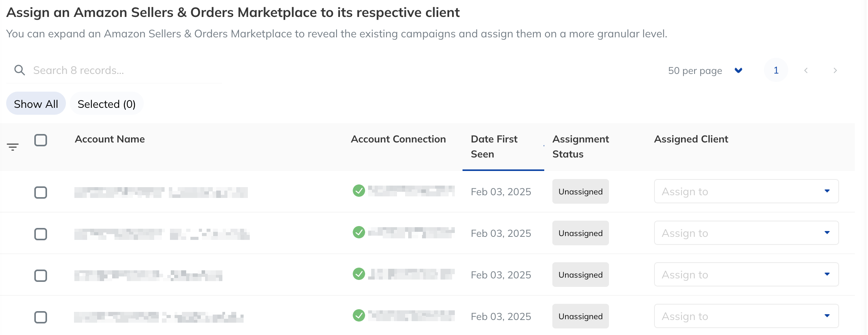The width and height of the screenshot is (868, 335).
Task: Go to the next page arrow
Action: pyautogui.click(x=835, y=70)
